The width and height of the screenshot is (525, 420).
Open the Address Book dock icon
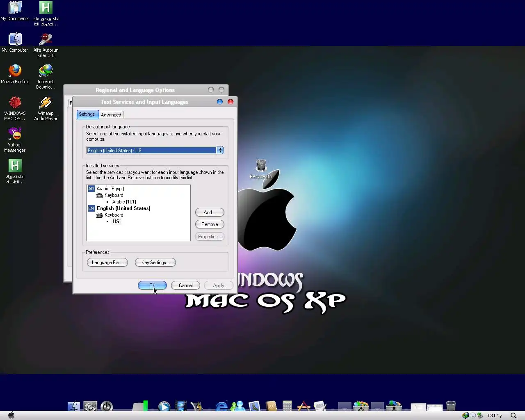tap(271, 406)
